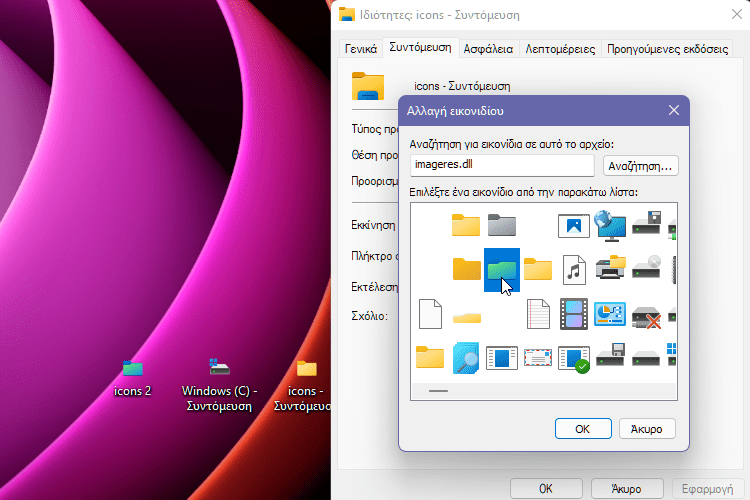Close the Αλλαγή εικονιδίου dialog
This screenshot has height=500, width=750.
[674, 111]
